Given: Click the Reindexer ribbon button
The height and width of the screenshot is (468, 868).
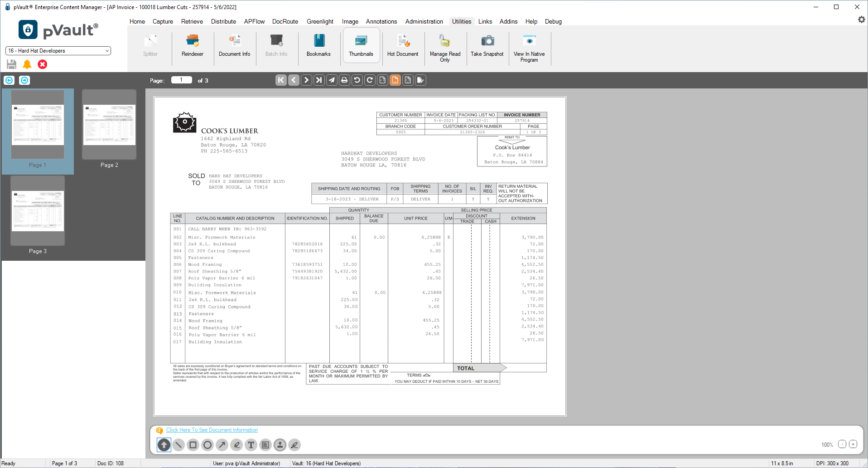Looking at the screenshot, I should [x=193, y=46].
